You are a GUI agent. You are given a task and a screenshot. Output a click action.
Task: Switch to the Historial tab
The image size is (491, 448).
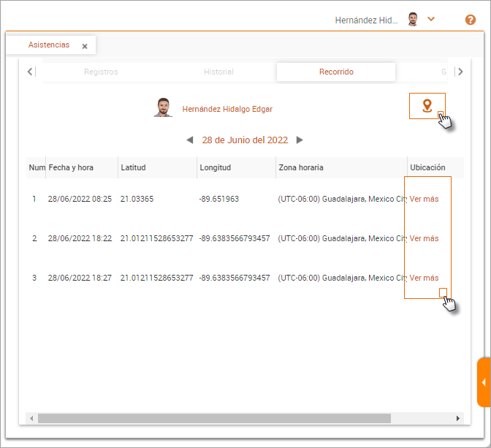pyautogui.click(x=218, y=72)
